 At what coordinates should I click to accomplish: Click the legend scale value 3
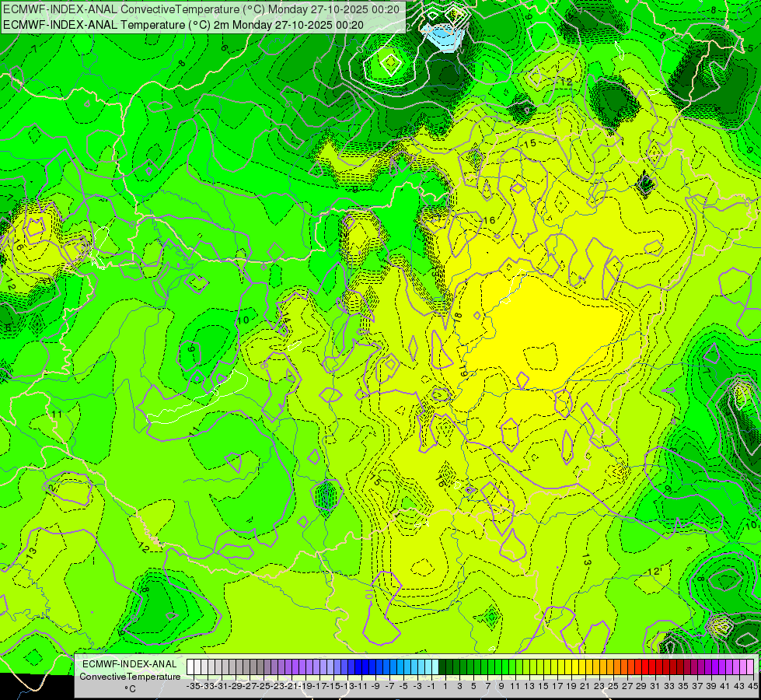tap(459, 686)
